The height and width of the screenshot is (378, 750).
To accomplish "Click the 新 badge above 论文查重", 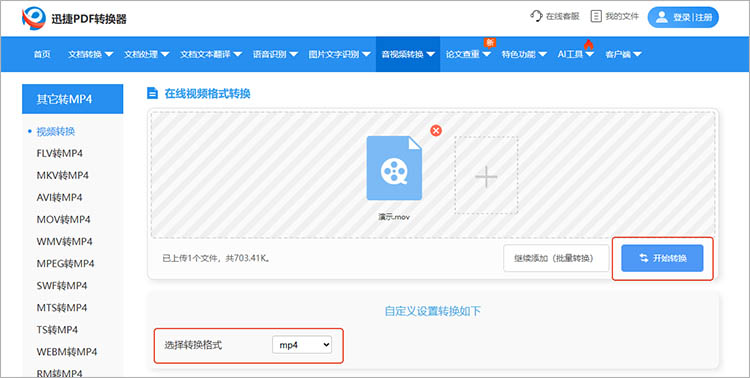I will pos(489,43).
